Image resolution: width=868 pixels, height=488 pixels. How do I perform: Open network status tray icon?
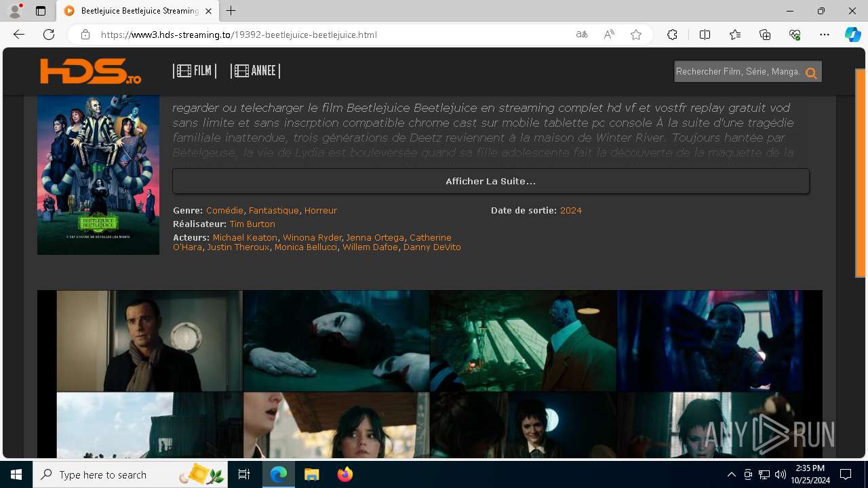point(764,474)
